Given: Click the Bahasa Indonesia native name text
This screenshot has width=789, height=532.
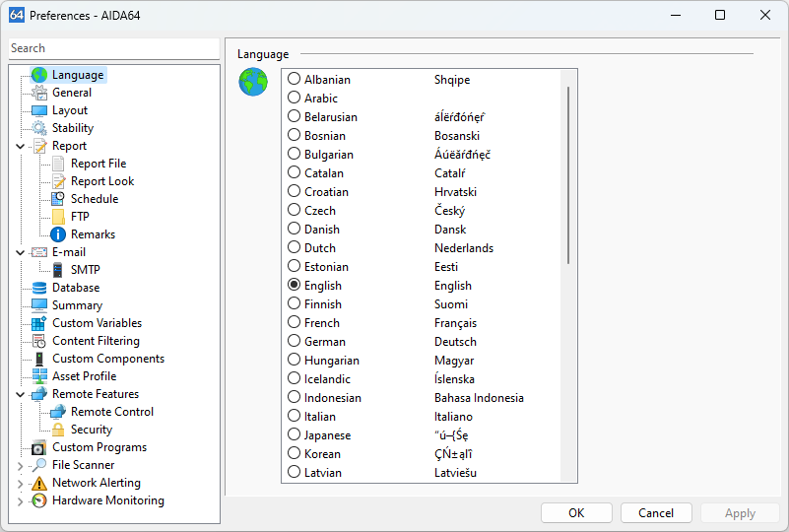Looking at the screenshot, I should 479,398.
